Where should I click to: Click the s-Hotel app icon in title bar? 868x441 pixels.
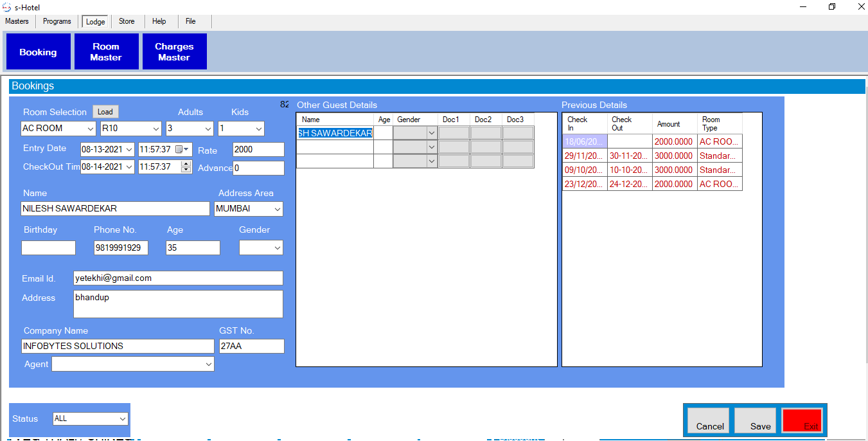coord(6,7)
